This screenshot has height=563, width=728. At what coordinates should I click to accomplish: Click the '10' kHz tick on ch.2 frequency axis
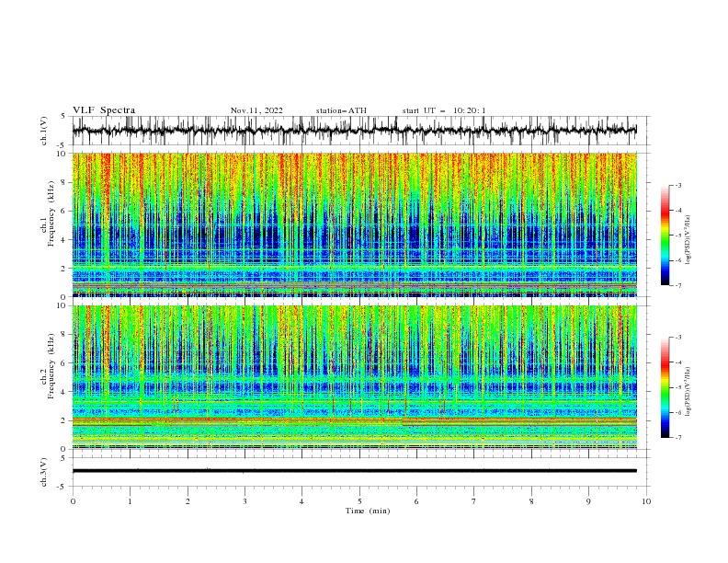[63, 305]
